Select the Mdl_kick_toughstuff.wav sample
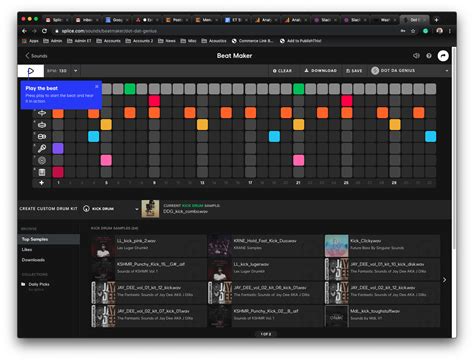 (382, 316)
